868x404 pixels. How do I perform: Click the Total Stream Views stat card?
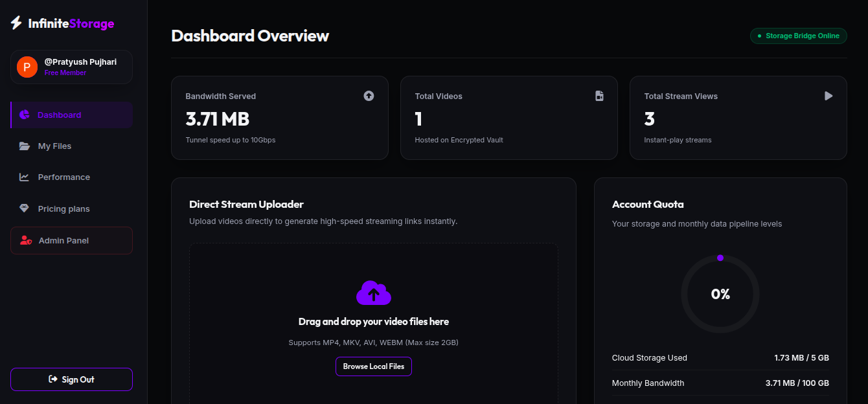click(x=738, y=118)
